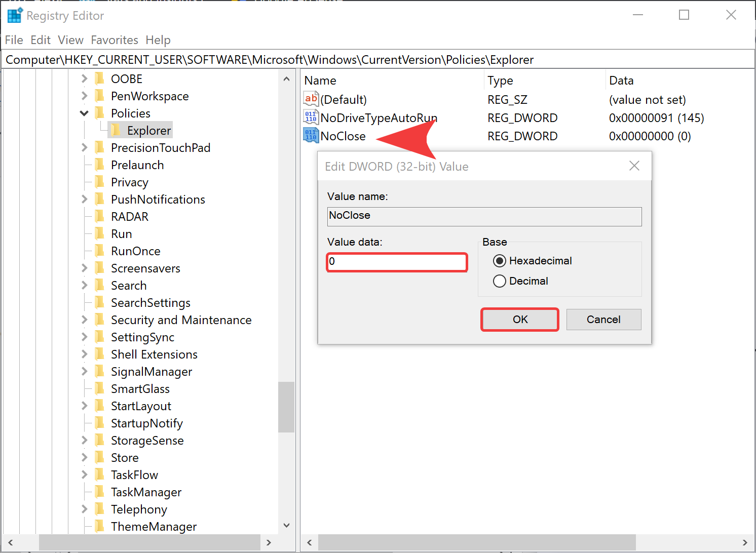Click the Privacy folder icon
Screen dimensions: 756x553
(x=100, y=182)
